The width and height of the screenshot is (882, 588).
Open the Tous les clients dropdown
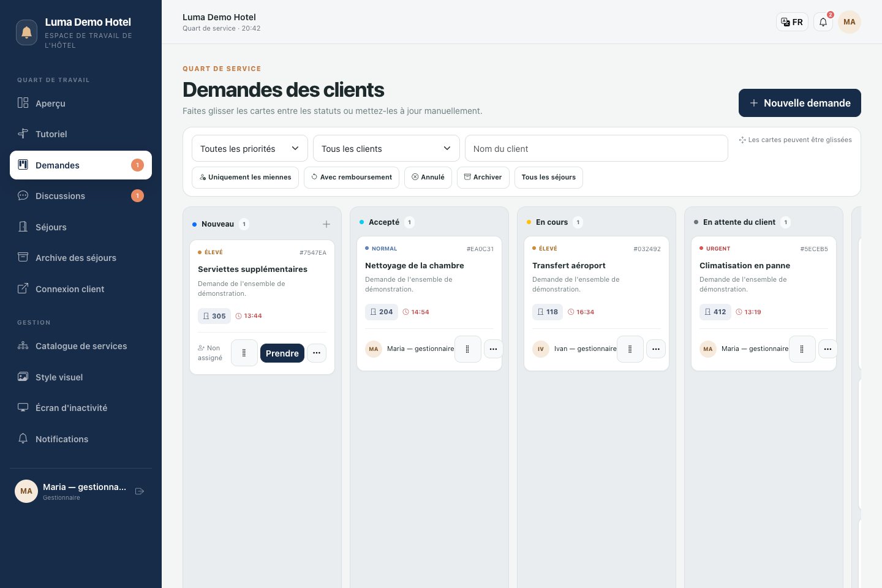[386, 148]
